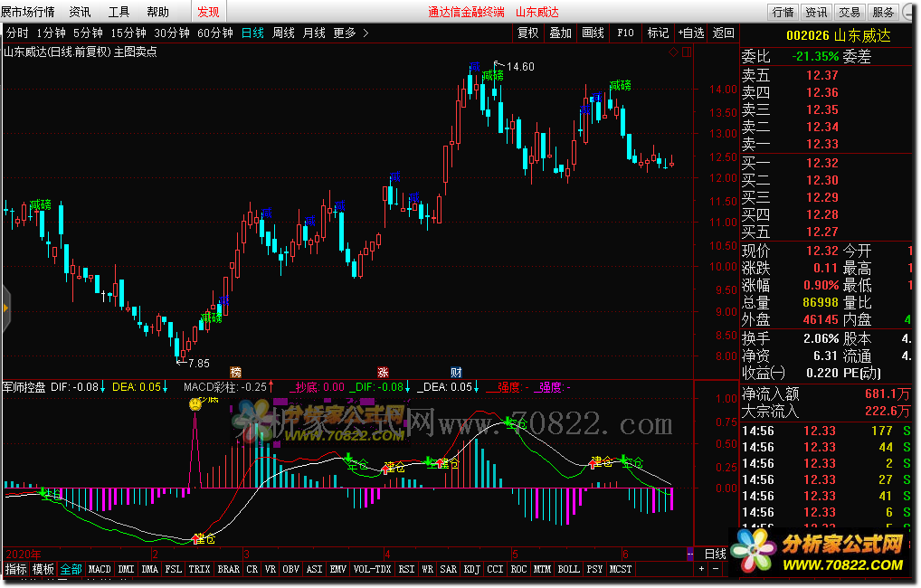The image size is (921, 588).
Task: Select the 1分钟 period
Action: point(51,33)
